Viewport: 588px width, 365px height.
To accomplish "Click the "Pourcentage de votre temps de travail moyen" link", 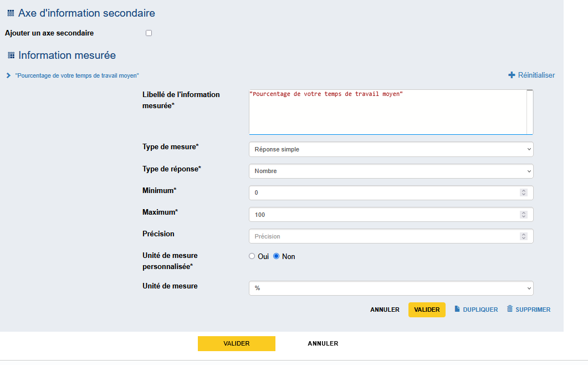I will point(77,75).
